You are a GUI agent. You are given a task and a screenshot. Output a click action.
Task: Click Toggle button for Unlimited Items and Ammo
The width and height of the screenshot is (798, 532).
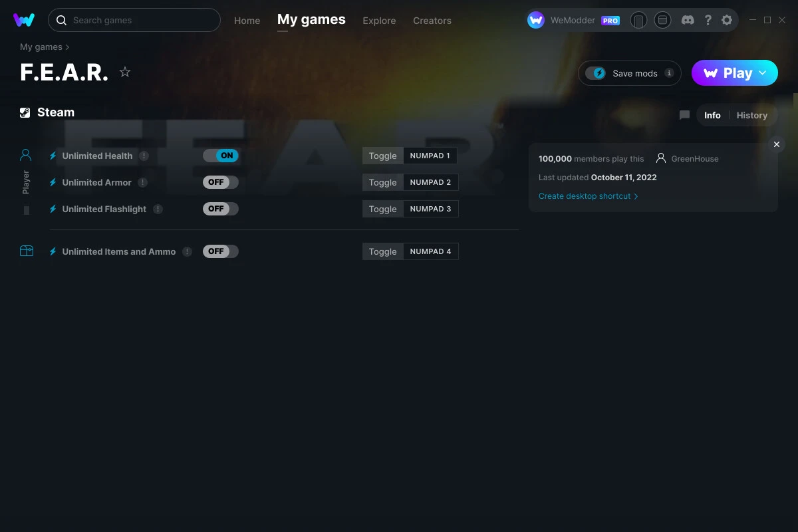pyautogui.click(x=383, y=251)
